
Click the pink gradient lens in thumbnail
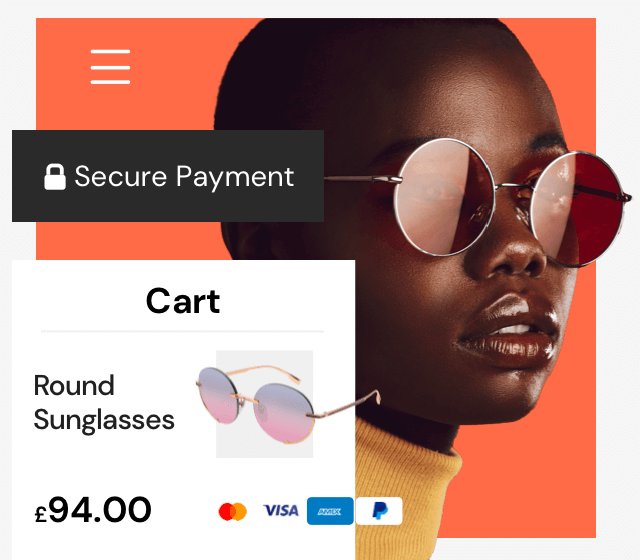click(x=282, y=413)
